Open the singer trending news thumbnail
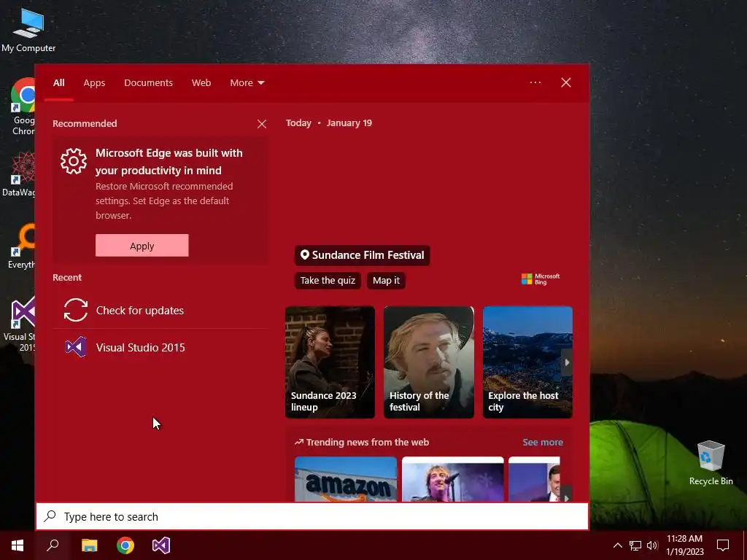This screenshot has height=560, width=747. point(452,479)
